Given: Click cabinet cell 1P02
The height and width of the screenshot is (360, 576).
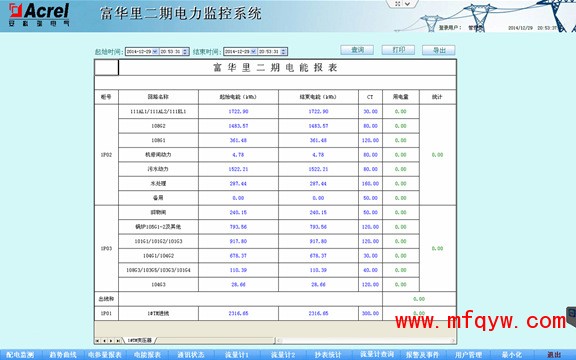Looking at the screenshot, I should (106, 155).
